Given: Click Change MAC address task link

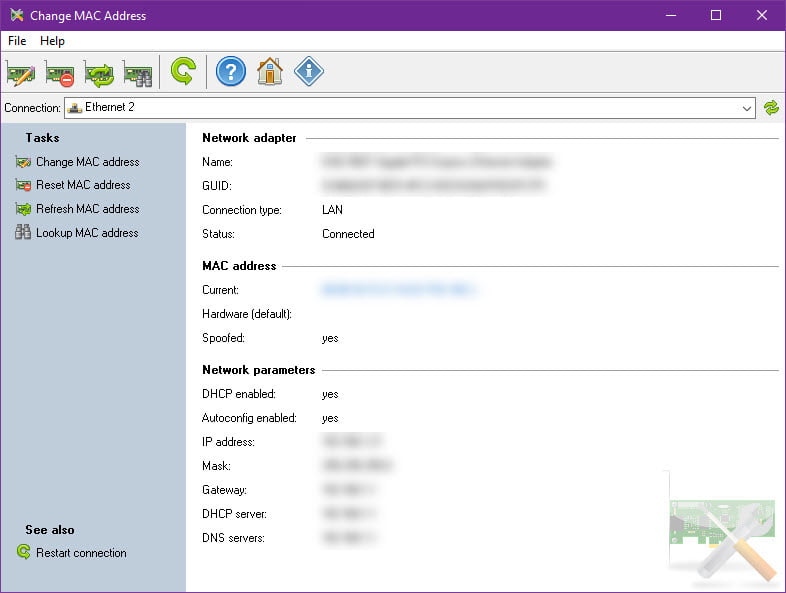Looking at the screenshot, I should coord(88,162).
